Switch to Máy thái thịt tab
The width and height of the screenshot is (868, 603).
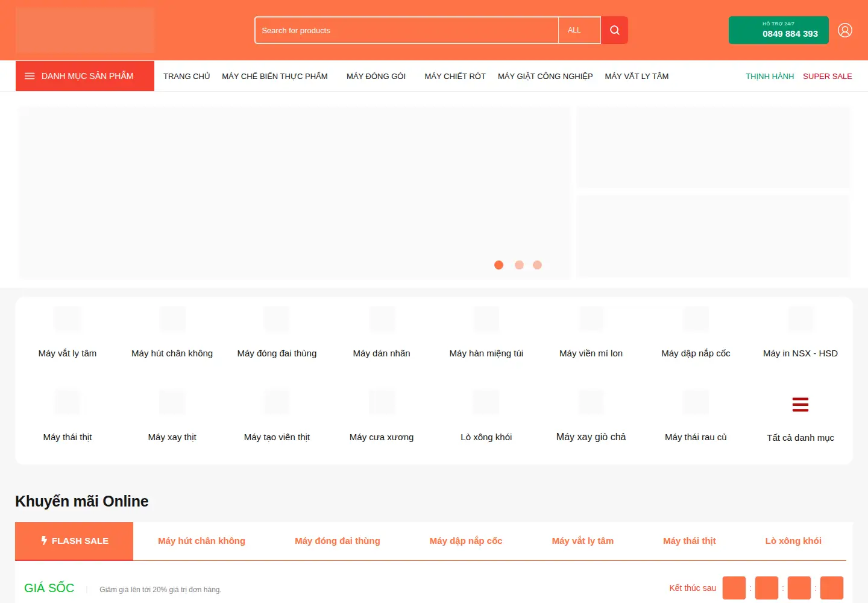coord(690,541)
